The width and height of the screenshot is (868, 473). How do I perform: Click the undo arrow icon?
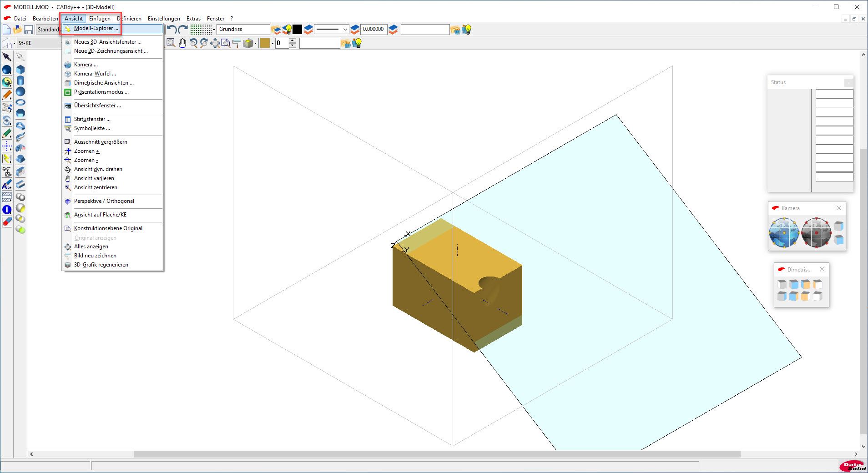172,30
